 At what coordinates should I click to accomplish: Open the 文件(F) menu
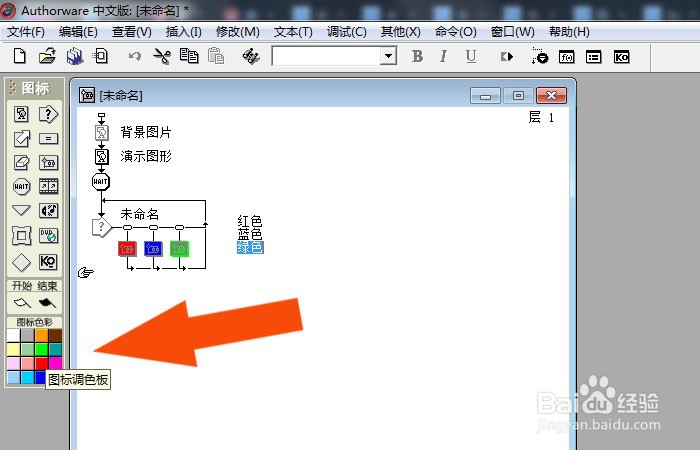coord(26,32)
